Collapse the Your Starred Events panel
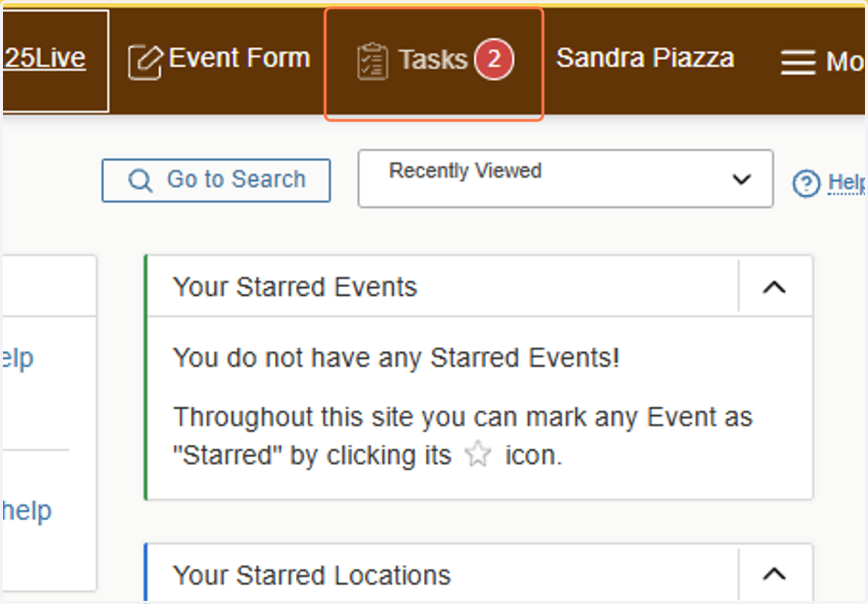Screen dimensions: 868x604 775,287
